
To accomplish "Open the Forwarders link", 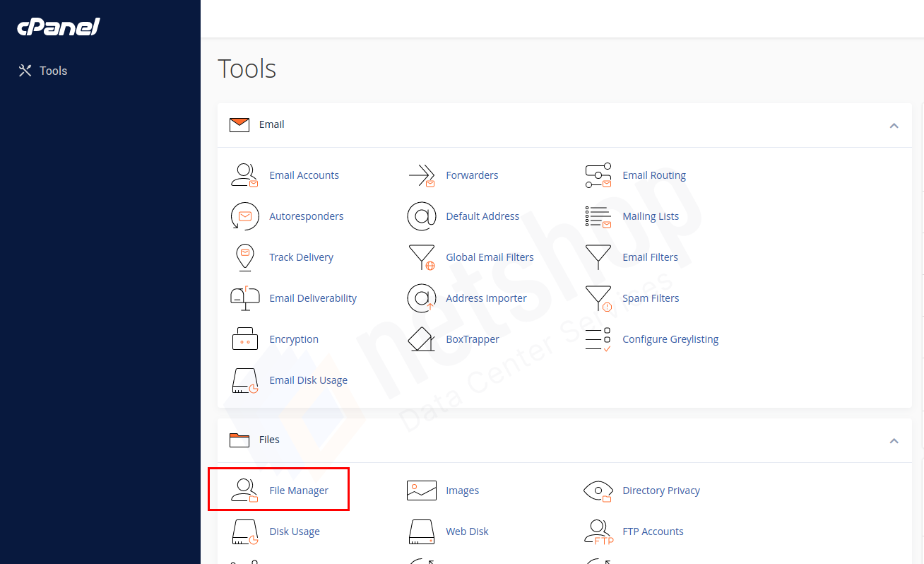I will [x=472, y=175].
